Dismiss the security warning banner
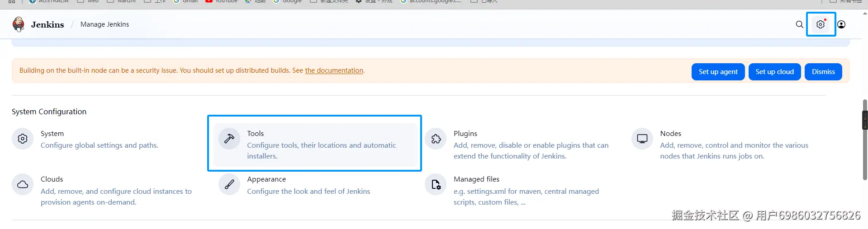868x229 pixels. 823,72
